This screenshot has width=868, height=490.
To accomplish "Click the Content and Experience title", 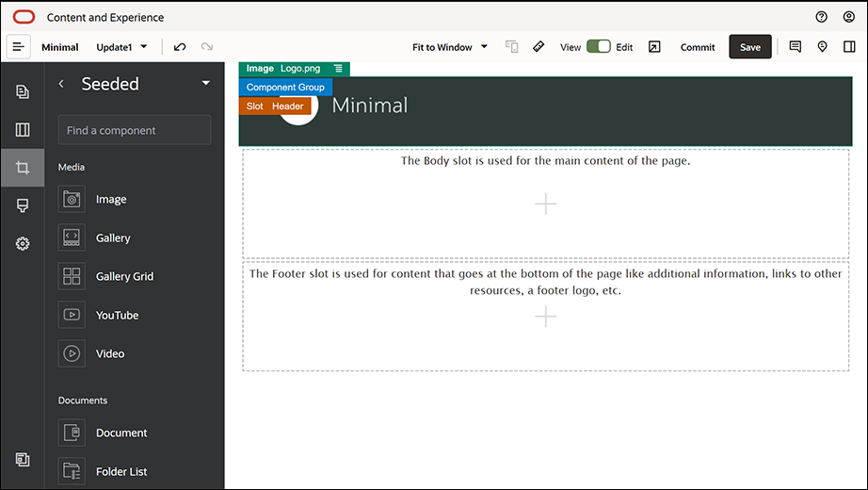I will pos(105,17).
